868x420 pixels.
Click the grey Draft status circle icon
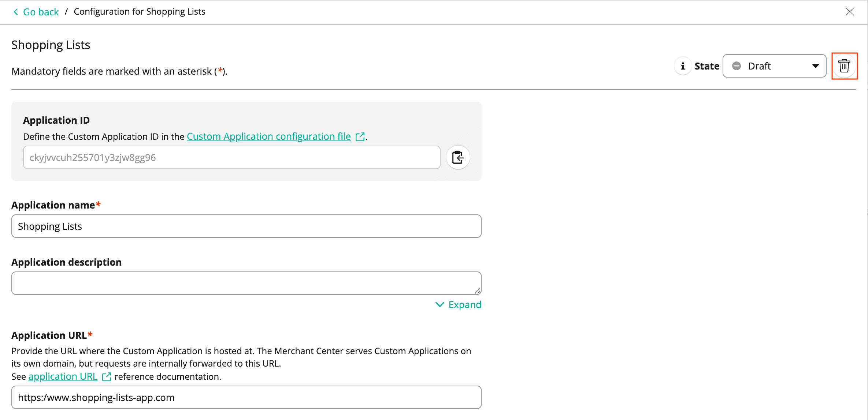point(737,66)
